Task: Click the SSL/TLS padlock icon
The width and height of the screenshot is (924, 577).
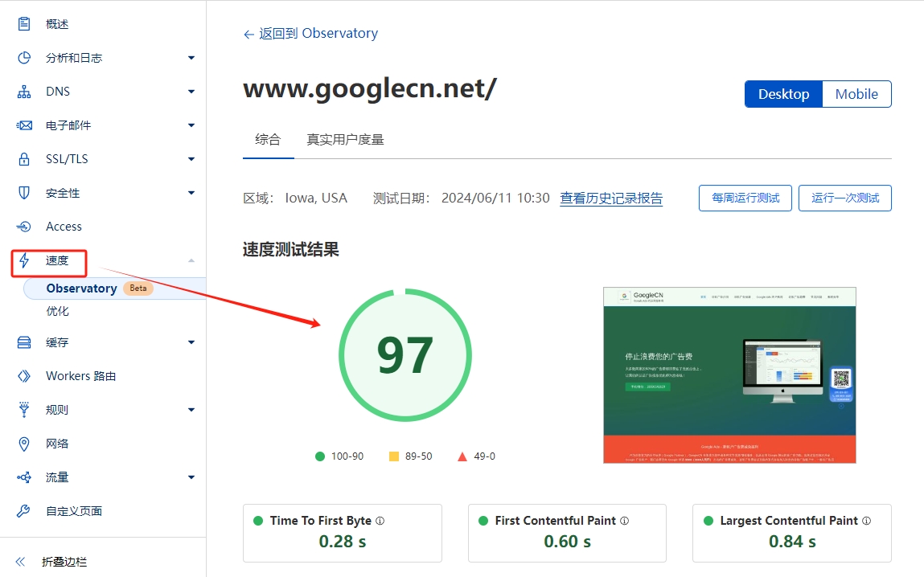Action: tap(24, 159)
